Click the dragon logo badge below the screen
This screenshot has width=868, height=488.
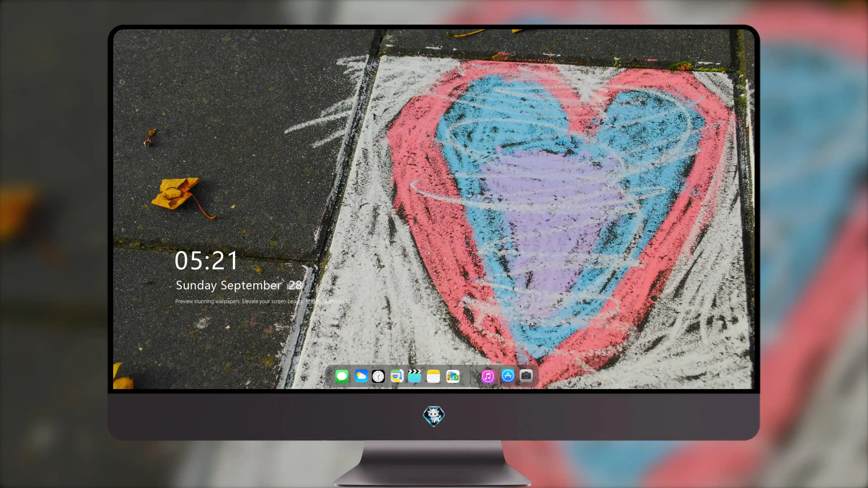[434, 416]
